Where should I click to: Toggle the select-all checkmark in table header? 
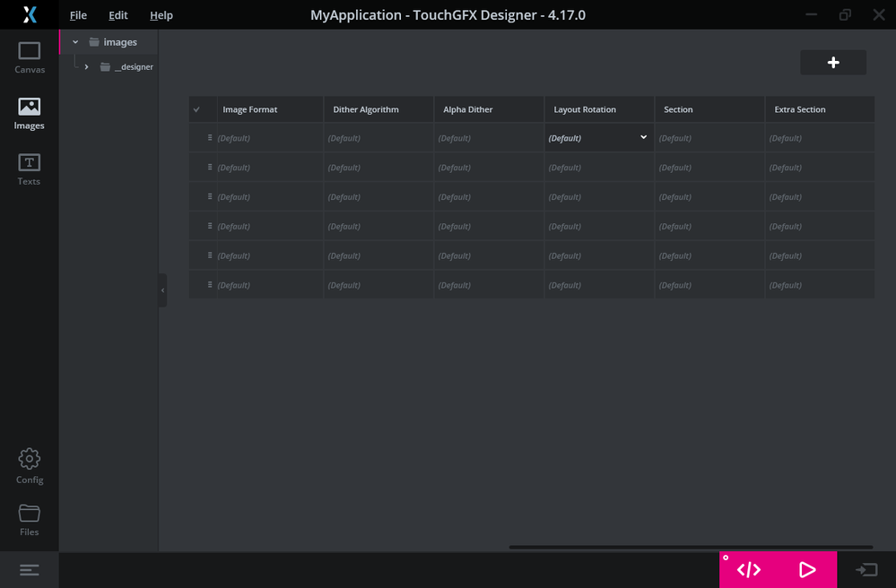(x=196, y=109)
